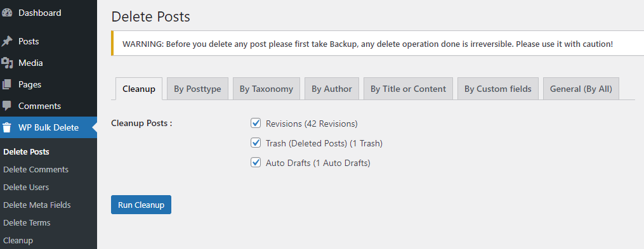Go to Delete Meta Fields submenu
The image size is (644, 249).
37,205
